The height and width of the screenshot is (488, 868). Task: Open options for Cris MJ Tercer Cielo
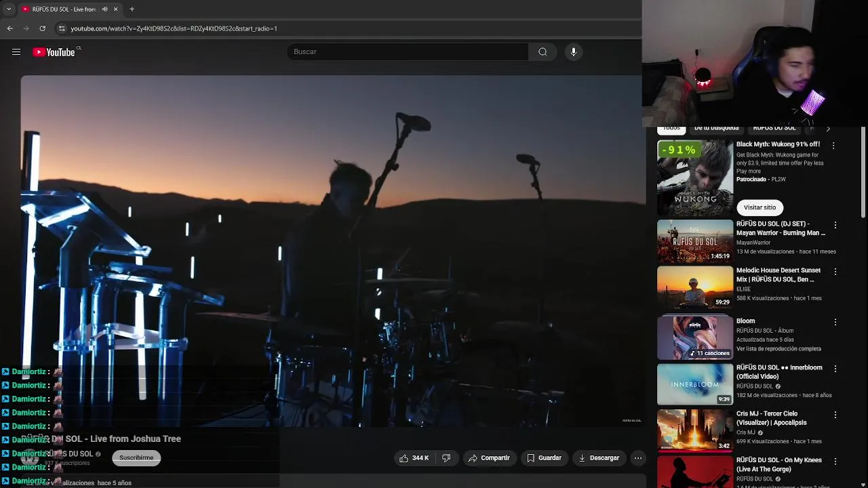point(835,415)
